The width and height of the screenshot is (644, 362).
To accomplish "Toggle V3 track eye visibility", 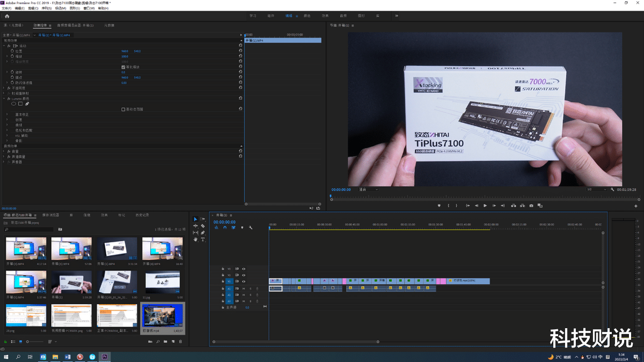I will 244,269.
